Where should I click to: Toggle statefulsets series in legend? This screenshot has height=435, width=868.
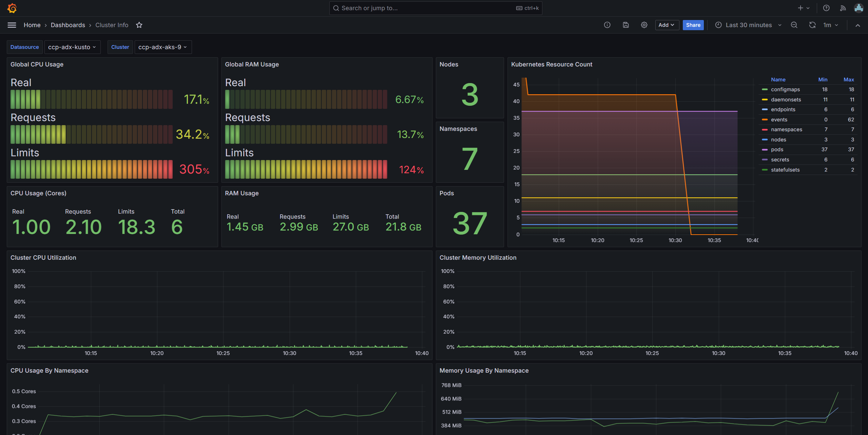coord(785,170)
